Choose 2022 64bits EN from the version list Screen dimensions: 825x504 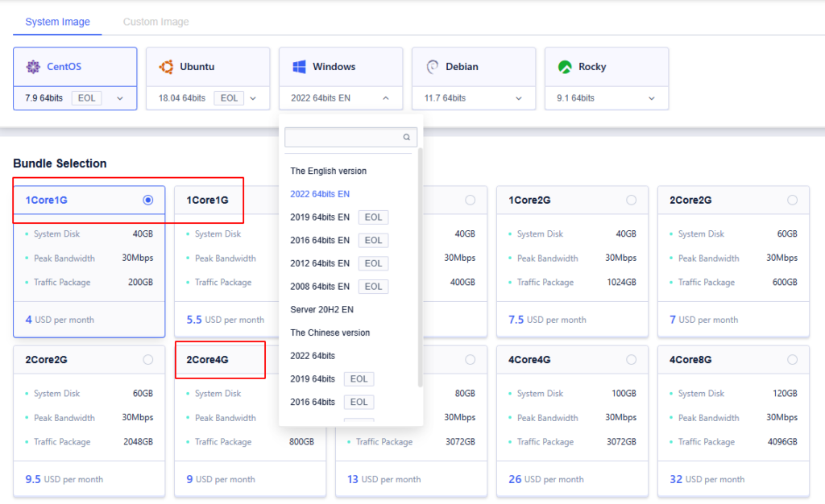pyautogui.click(x=320, y=194)
